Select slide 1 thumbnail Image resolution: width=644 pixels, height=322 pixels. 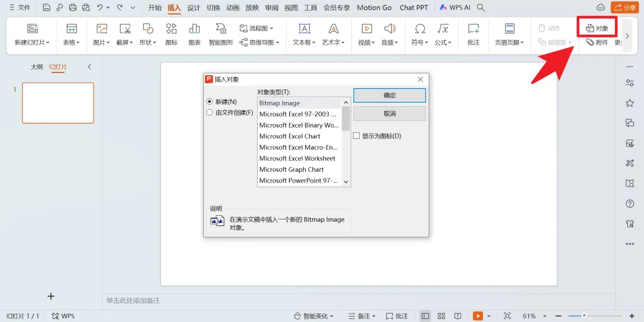[58, 103]
